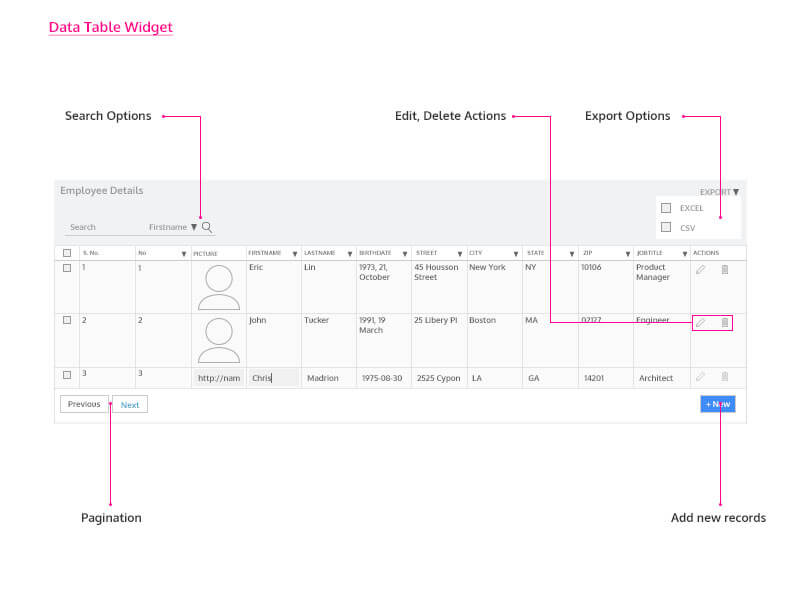The image size is (800, 600).
Task: Toggle the select-all checkbox in table header
Action: (67, 254)
